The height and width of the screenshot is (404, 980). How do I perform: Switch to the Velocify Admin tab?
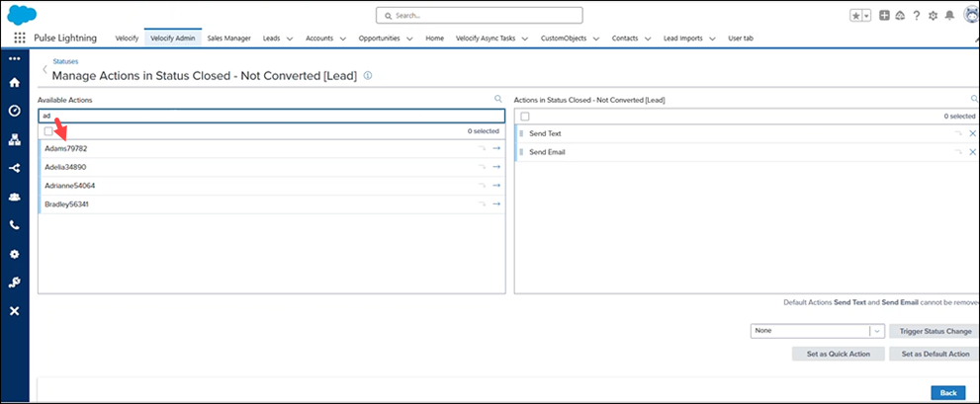point(173,39)
